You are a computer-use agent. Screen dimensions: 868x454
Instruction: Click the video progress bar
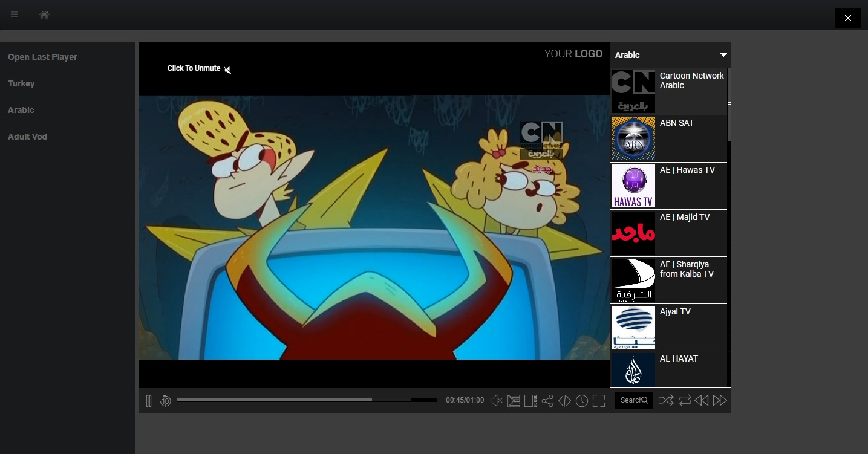307,400
